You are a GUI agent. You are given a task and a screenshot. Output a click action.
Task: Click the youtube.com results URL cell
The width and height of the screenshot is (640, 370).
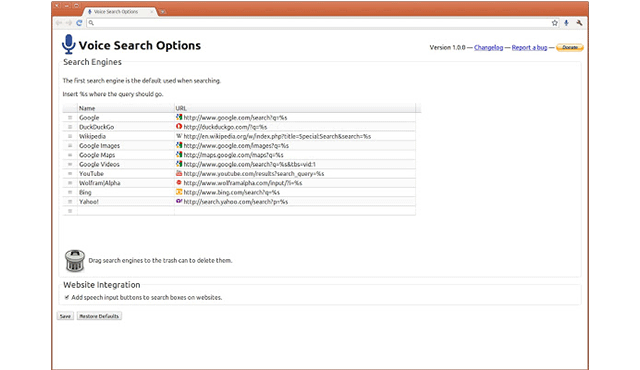(x=295, y=174)
